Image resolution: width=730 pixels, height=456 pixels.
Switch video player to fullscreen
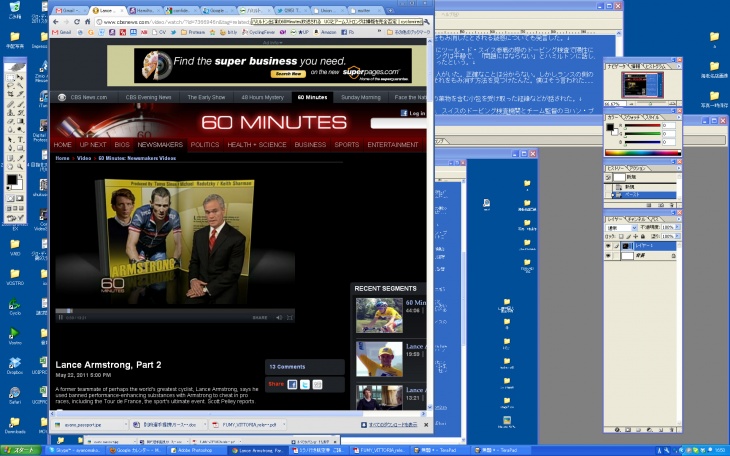coord(290,318)
